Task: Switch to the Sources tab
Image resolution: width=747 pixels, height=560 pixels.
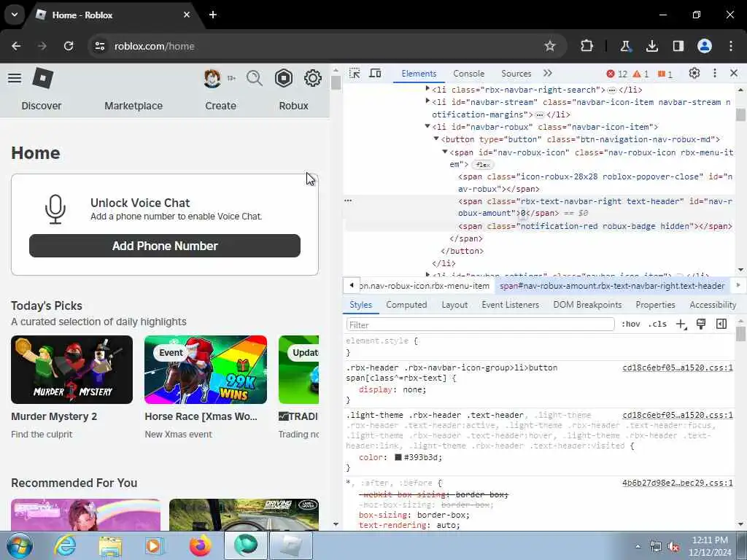Action: click(516, 74)
